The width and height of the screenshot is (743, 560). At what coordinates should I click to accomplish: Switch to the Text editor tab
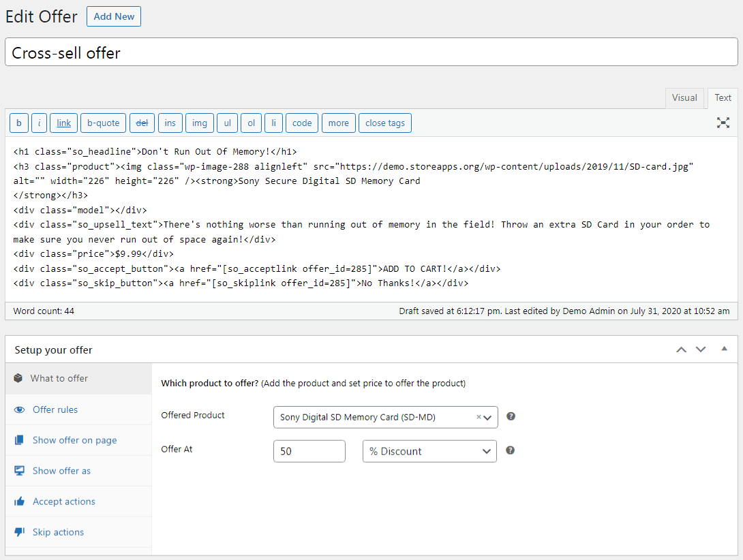tap(723, 98)
